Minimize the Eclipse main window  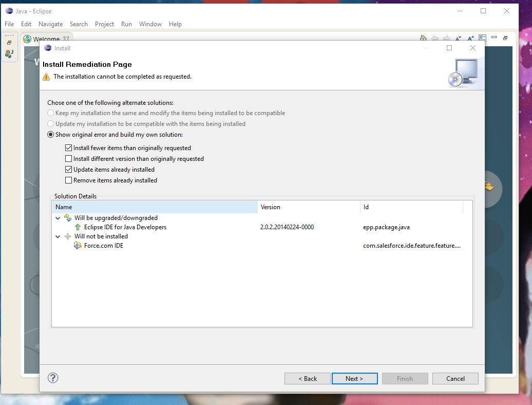[460, 11]
